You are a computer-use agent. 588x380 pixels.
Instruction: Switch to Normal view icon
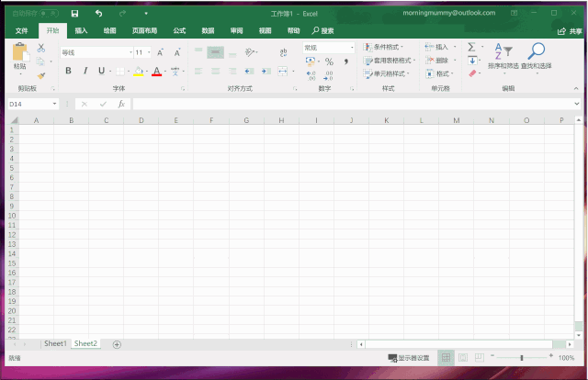[x=446, y=358]
